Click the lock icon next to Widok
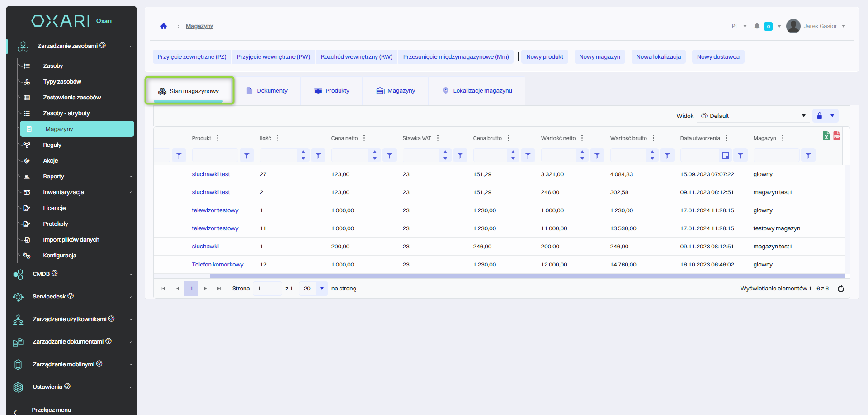This screenshot has width=868, height=415. (819, 116)
